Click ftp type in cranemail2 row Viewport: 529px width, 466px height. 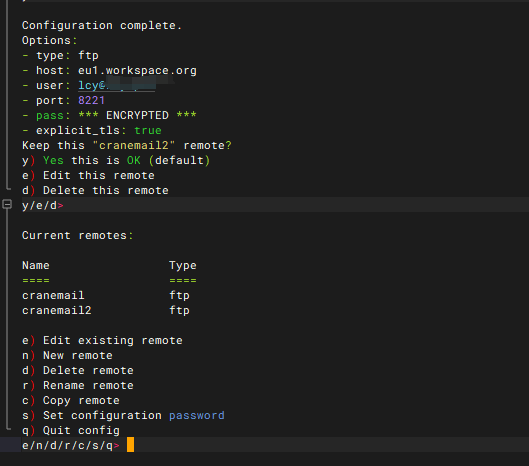click(179, 310)
